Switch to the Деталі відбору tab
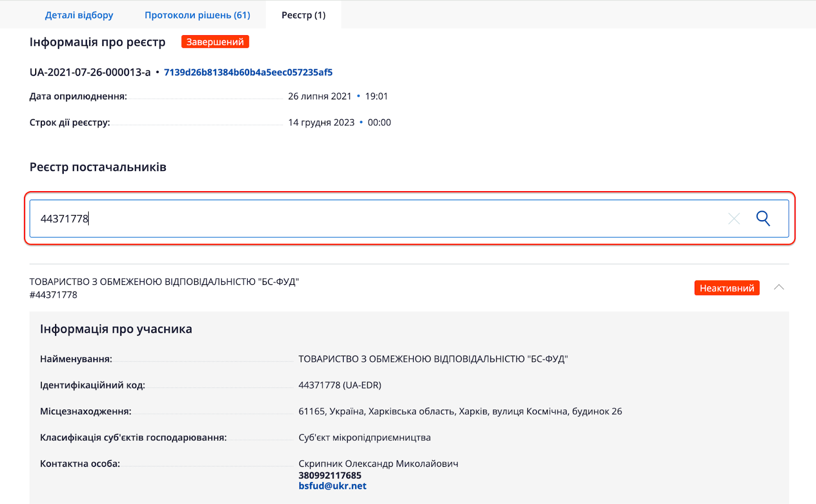Screen dimensions: 816x504 click(79, 15)
